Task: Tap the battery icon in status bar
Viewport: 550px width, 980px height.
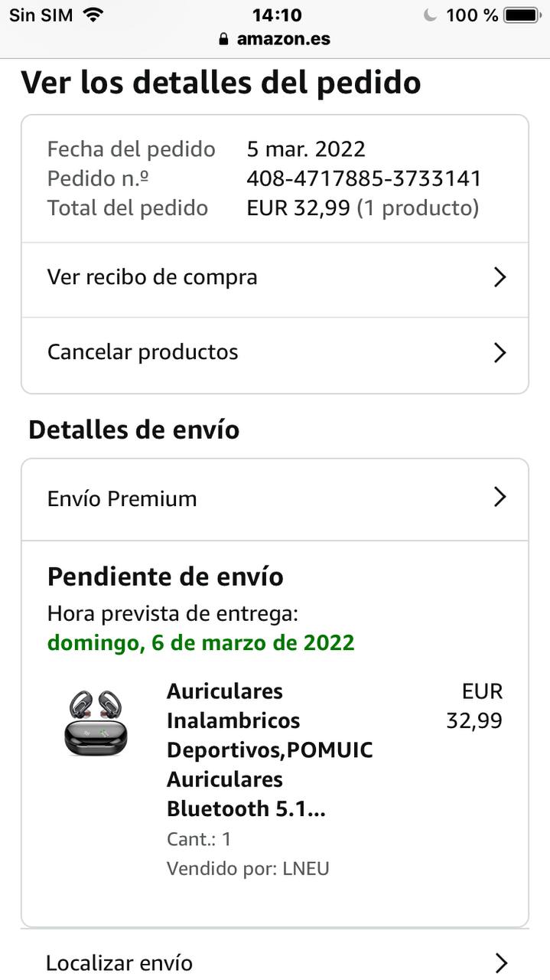Action: pos(522,15)
